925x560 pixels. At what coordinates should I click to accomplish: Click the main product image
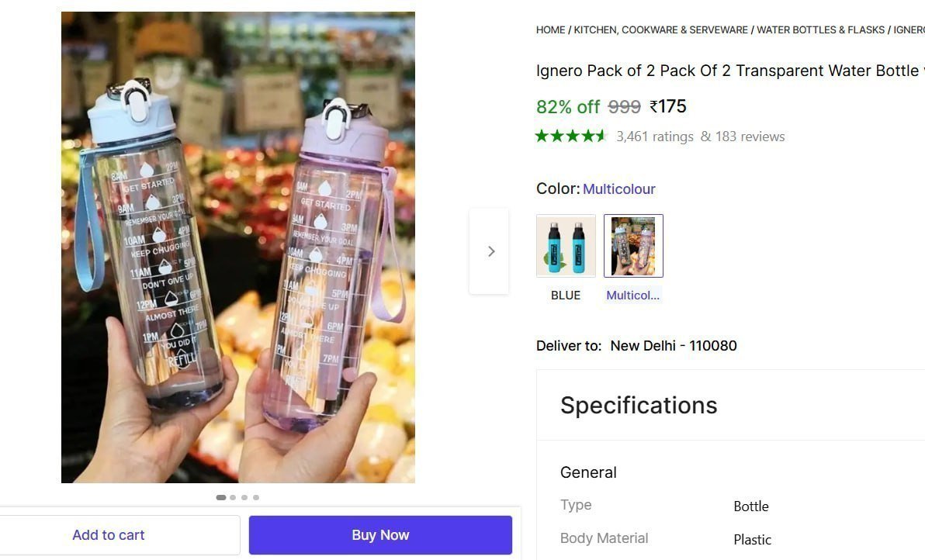pyautogui.click(x=237, y=247)
